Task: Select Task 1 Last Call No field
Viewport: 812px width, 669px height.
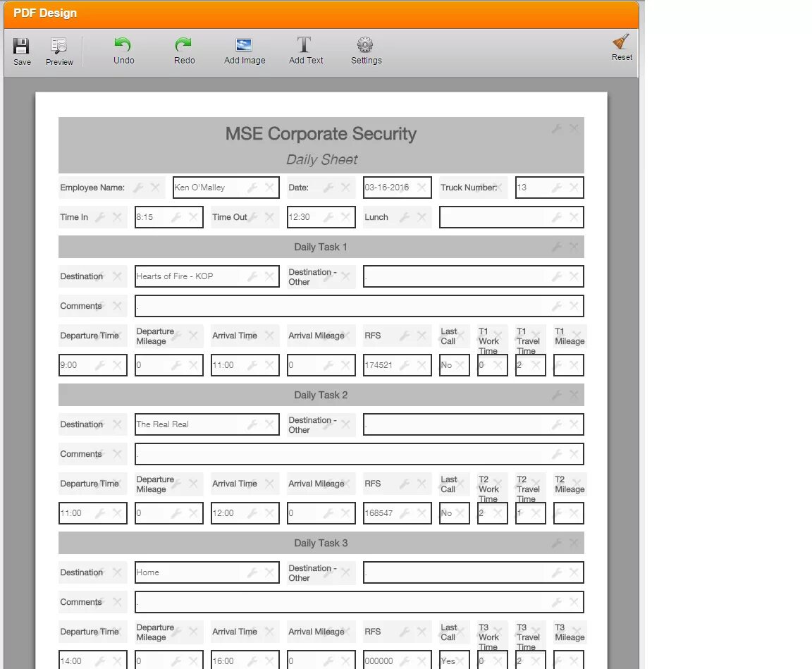Action: tap(454, 365)
